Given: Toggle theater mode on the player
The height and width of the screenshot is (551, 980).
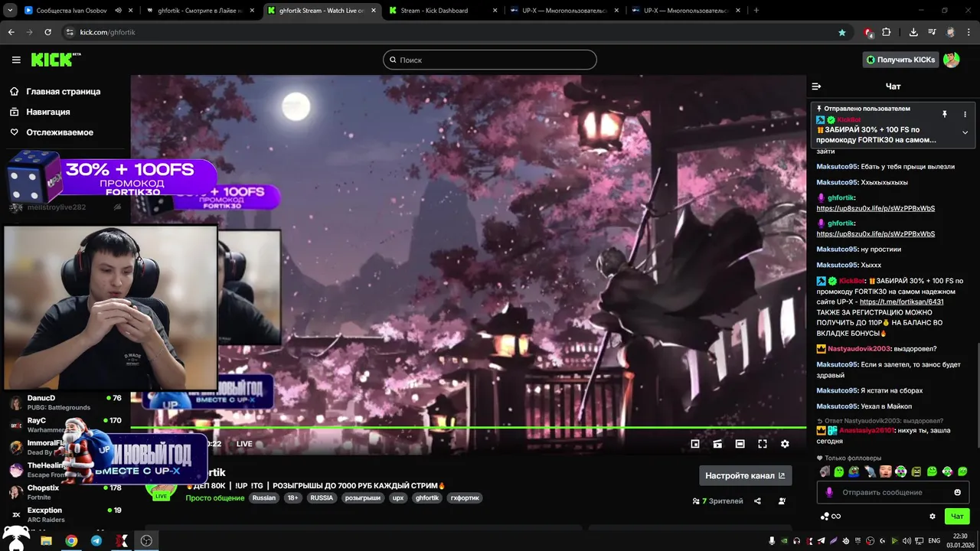Looking at the screenshot, I should coord(740,444).
